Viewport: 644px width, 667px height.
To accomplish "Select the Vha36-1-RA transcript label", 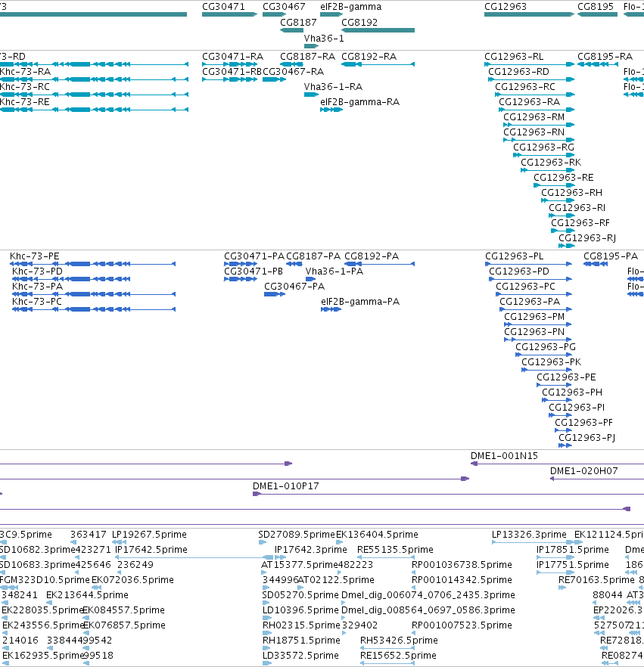I will (333, 87).
